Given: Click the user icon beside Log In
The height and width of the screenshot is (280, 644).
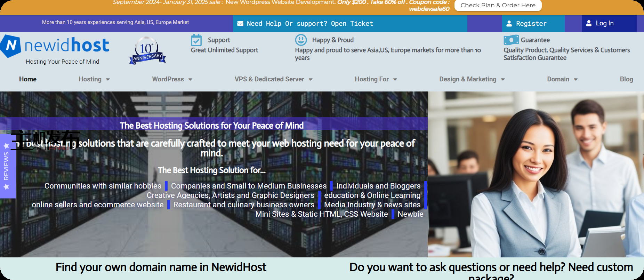Looking at the screenshot, I should pos(589,23).
